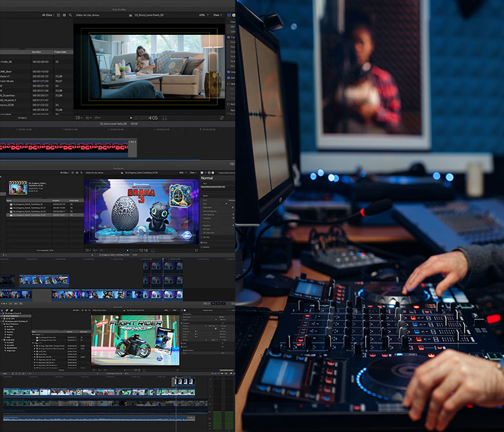This screenshot has height=432, width=504.
Task: Open transform tools dropdown below top viewer
Action: click(79, 118)
